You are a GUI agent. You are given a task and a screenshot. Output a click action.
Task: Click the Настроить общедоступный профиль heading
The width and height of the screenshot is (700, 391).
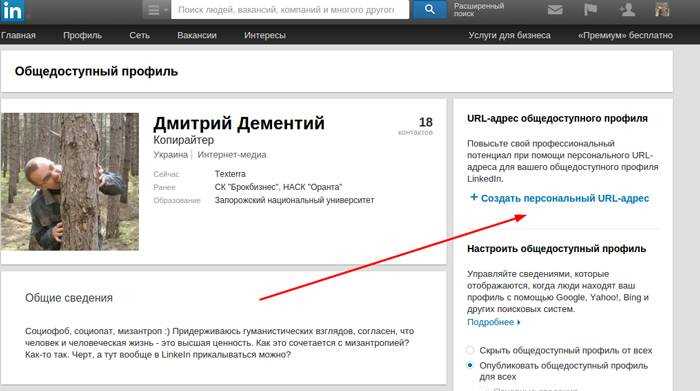point(556,249)
